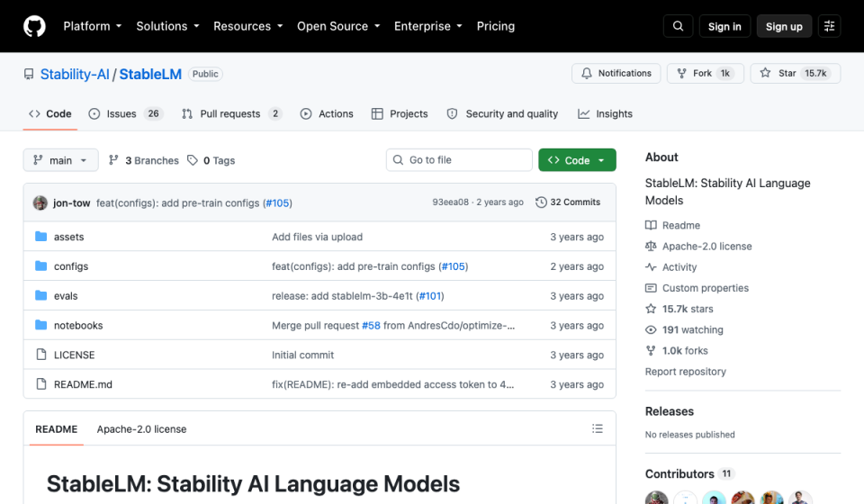Open Releases heading link

pyautogui.click(x=670, y=411)
